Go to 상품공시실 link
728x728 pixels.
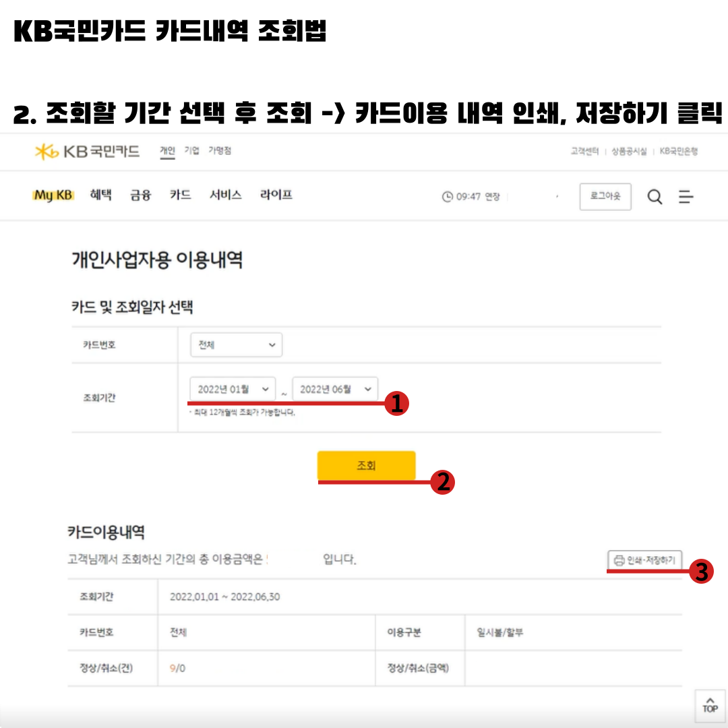[629, 152]
